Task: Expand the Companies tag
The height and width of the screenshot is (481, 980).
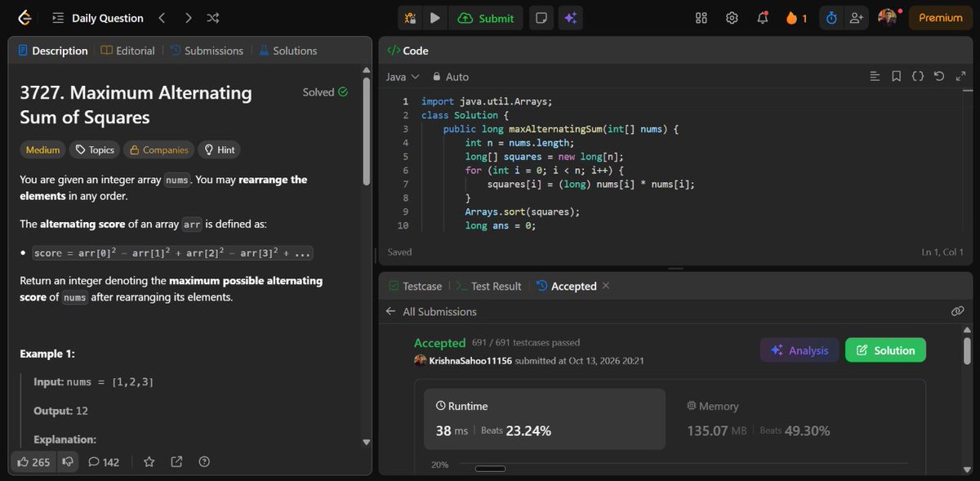Action: click(x=158, y=150)
